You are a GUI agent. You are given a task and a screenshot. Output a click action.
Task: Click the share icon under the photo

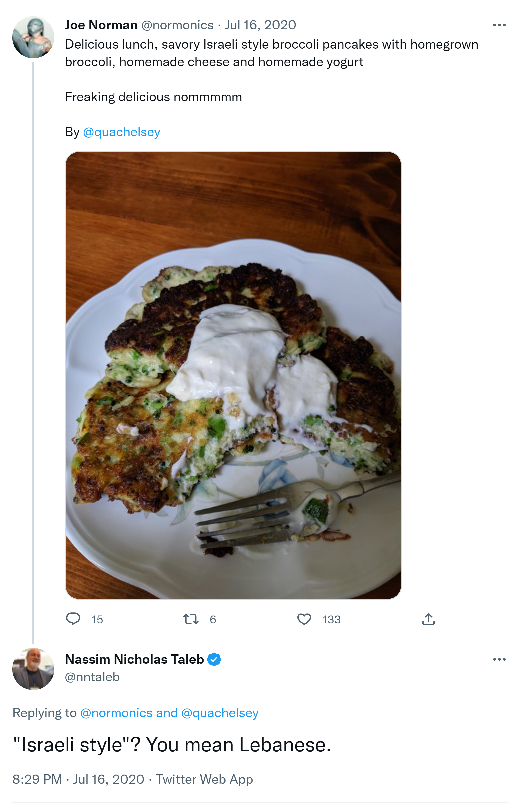click(428, 619)
